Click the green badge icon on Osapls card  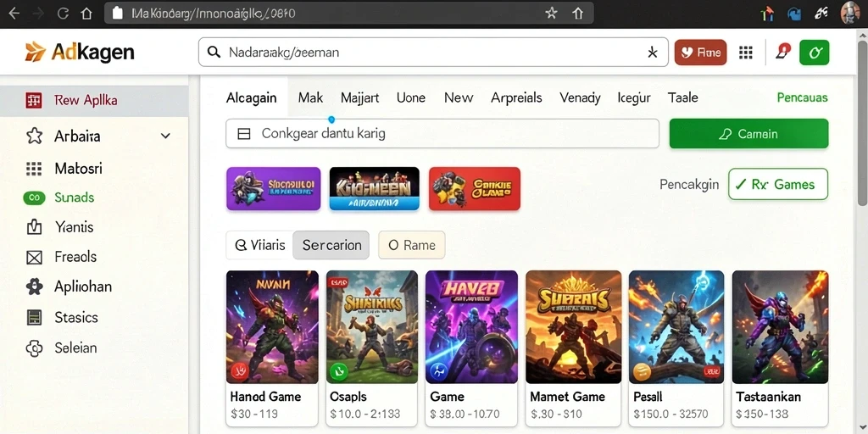pos(338,371)
